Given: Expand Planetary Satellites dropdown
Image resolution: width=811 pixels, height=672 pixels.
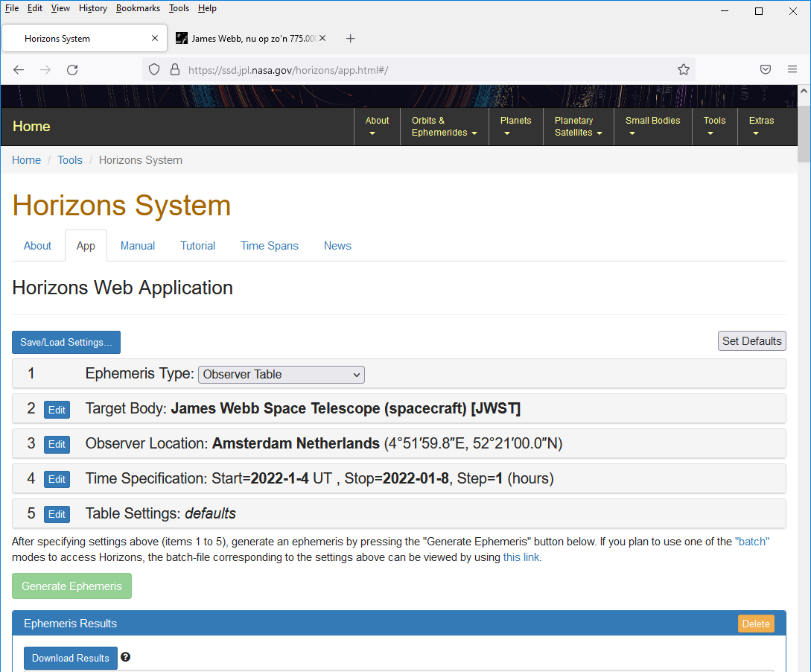Looking at the screenshot, I should coord(578,127).
